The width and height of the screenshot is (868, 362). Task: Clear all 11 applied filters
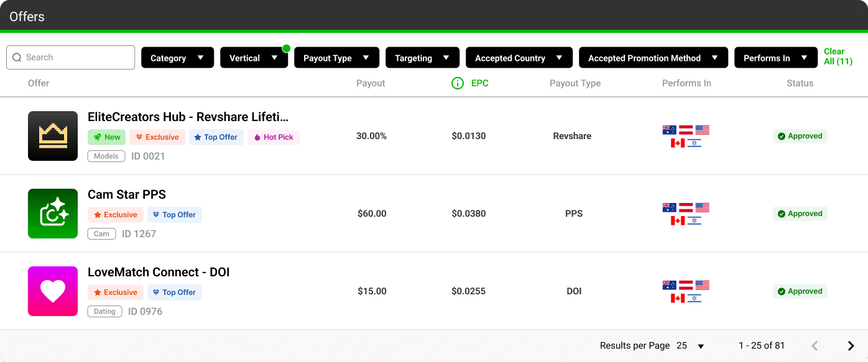pos(838,57)
